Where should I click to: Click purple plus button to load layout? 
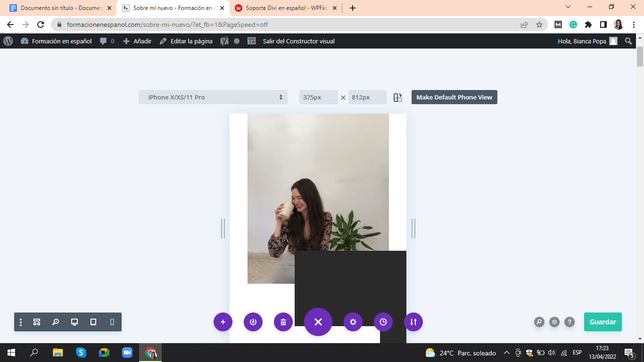[x=223, y=322]
